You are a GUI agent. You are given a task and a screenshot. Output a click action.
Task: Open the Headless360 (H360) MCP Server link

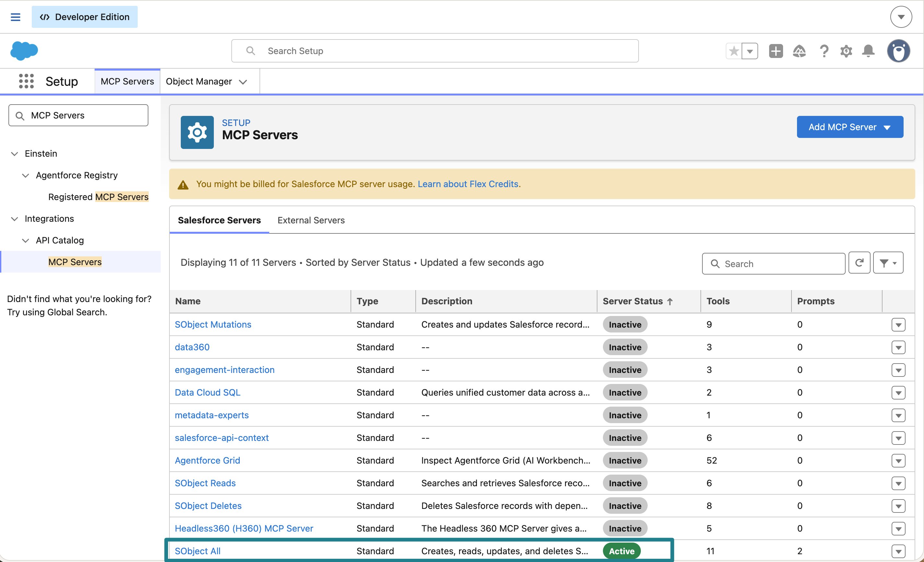pyautogui.click(x=244, y=528)
